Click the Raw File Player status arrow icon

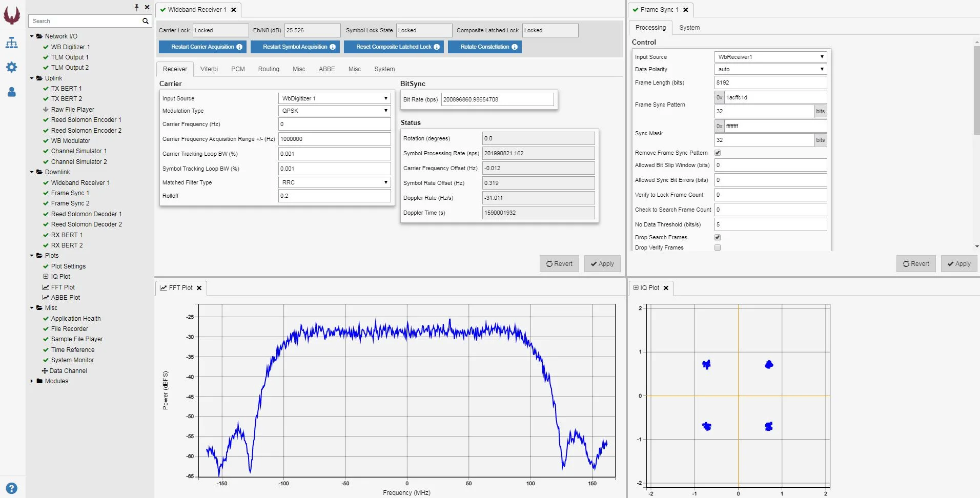point(46,110)
